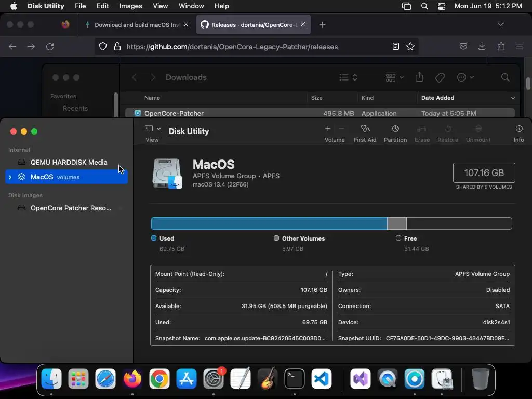Open the Apple menu
The height and width of the screenshot is (399, 532).
pyautogui.click(x=14, y=6)
